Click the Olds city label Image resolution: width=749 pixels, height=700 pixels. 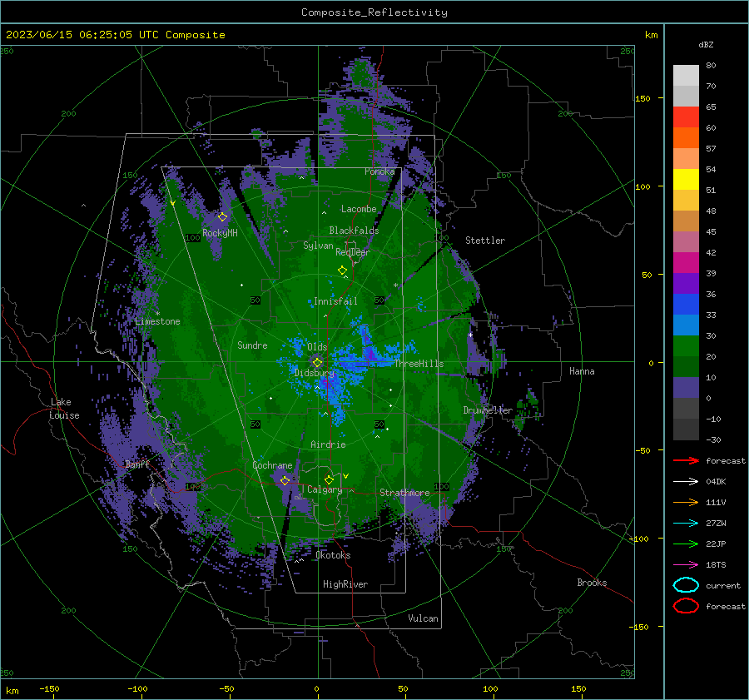[317, 347]
